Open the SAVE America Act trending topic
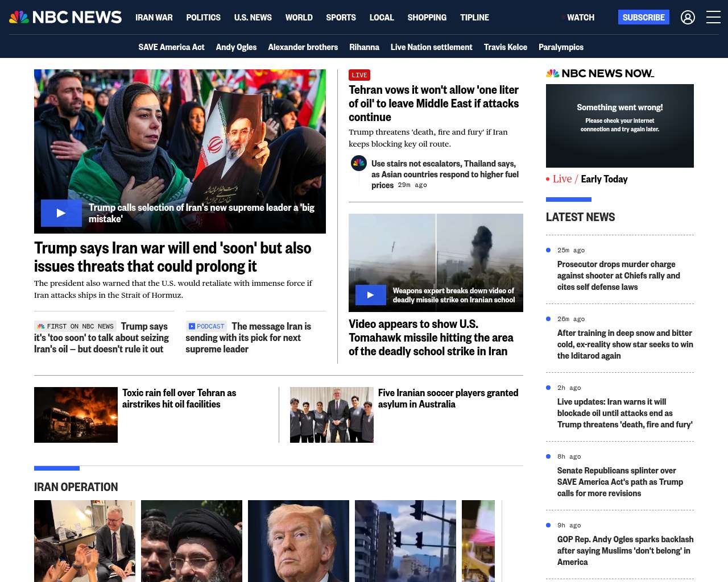 click(171, 47)
